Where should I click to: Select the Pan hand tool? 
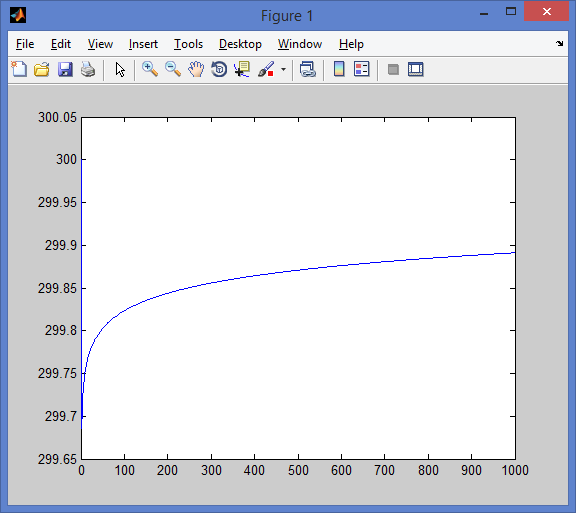pos(196,69)
